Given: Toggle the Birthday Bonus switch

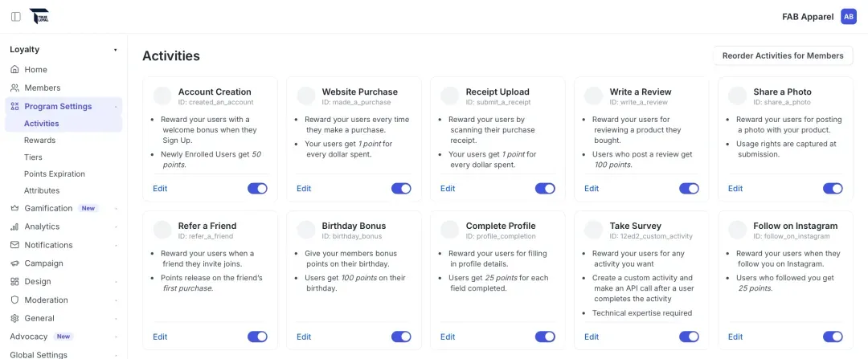Looking at the screenshot, I should click(x=401, y=337).
